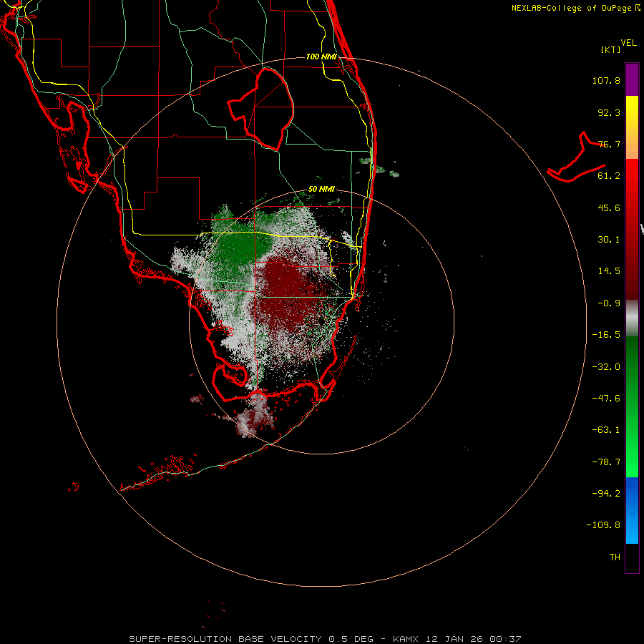Select the 61.2 velocity scale value

tap(609, 176)
